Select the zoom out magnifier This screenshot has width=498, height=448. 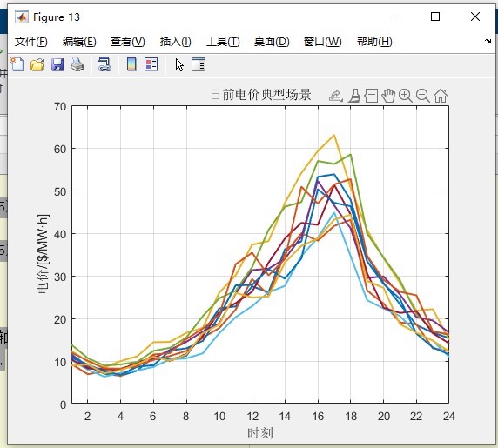[x=423, y=96]
